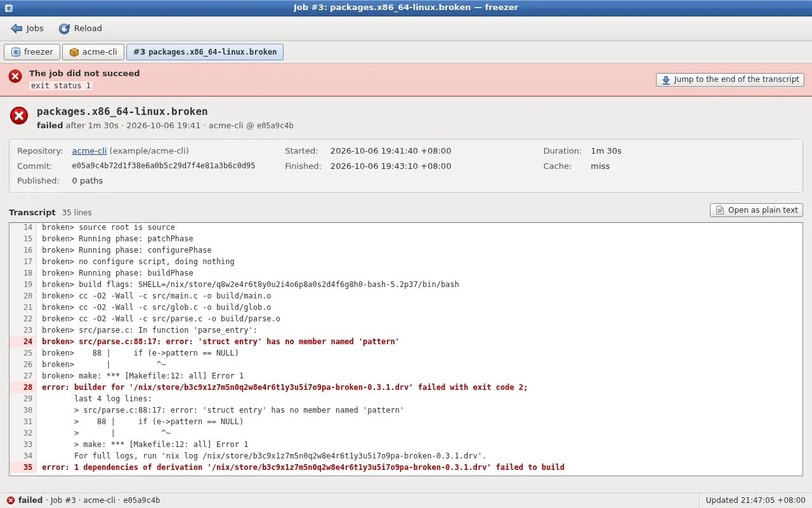Click the download arrow icon on the Jump button
Screen dimensions: 812x508
(x=665, y=80)
